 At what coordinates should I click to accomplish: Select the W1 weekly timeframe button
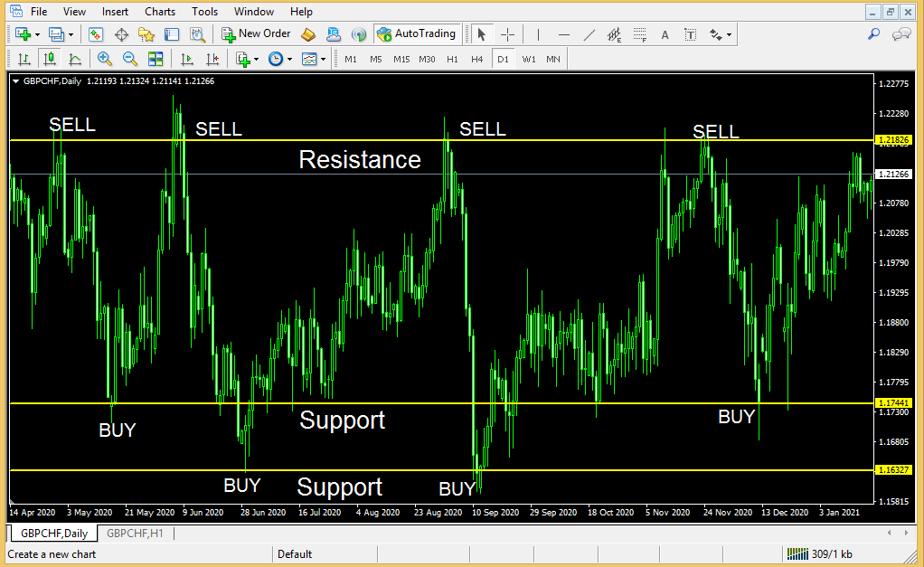529,59
